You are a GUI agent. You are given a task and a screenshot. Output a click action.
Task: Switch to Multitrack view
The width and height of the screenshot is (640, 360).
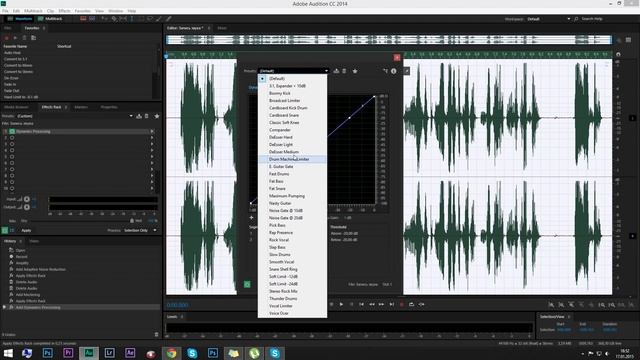click(50, 19)
